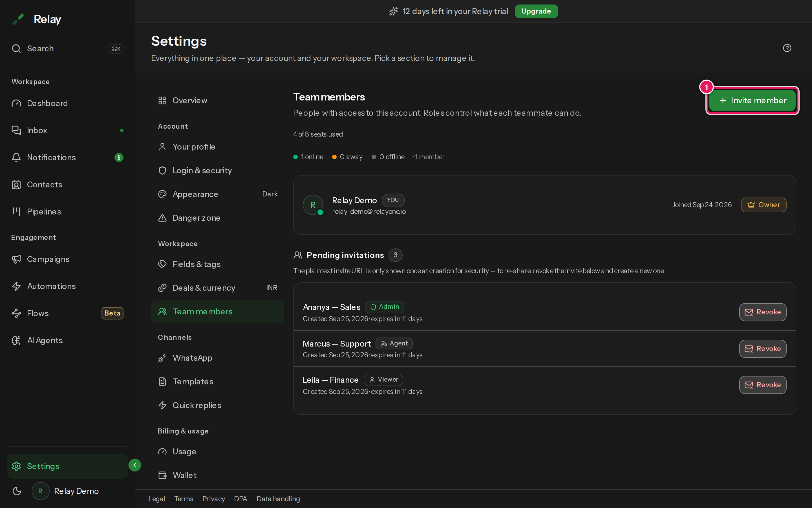Viewport: 812px width, 508px height.
Task: Open Flows beta section
Action: 67,313
